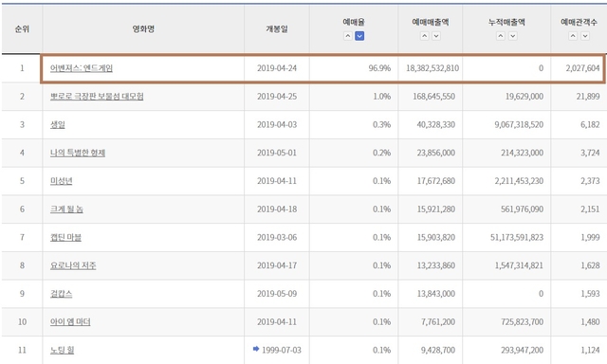Sort 누적매출액 descending with down arrow

pyautogui.click(x=512, y=36)
